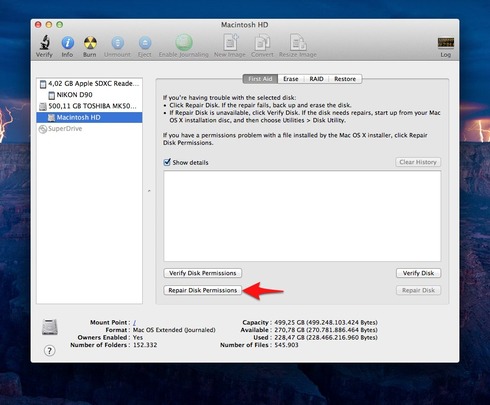This screenshot has width=490, height=405.
Task: Click inside the details log area
Action: pyautogui.click(x=302, y=216)
